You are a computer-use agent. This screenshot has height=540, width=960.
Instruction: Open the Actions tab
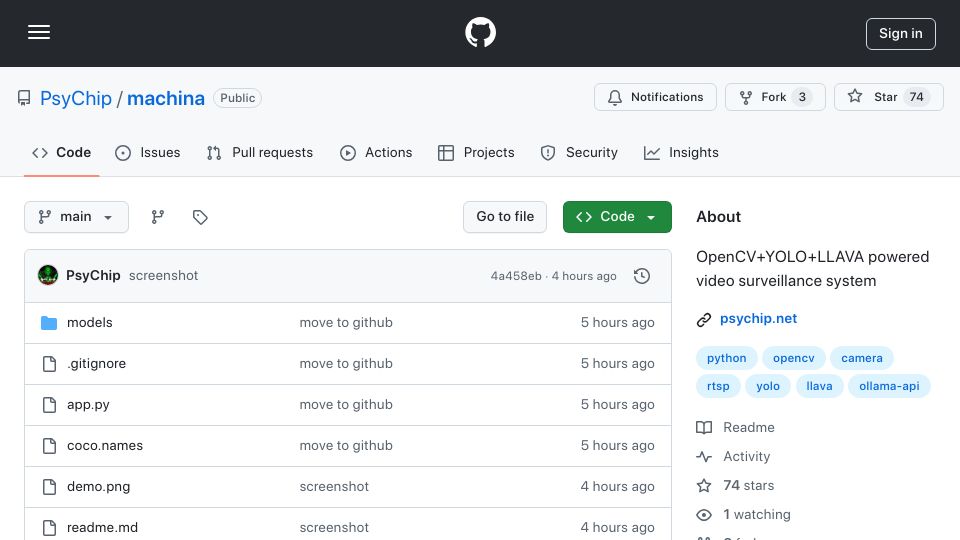click(x=376, y=152)
